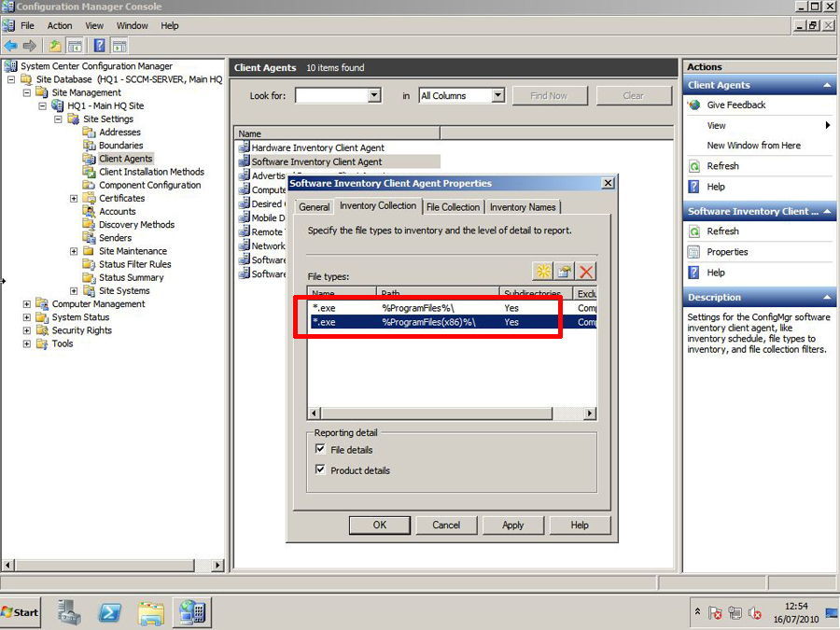This screenshot has height=630, width=840.
Task: Select the Status Filter Rules tree item
Action: pos(135,265)
